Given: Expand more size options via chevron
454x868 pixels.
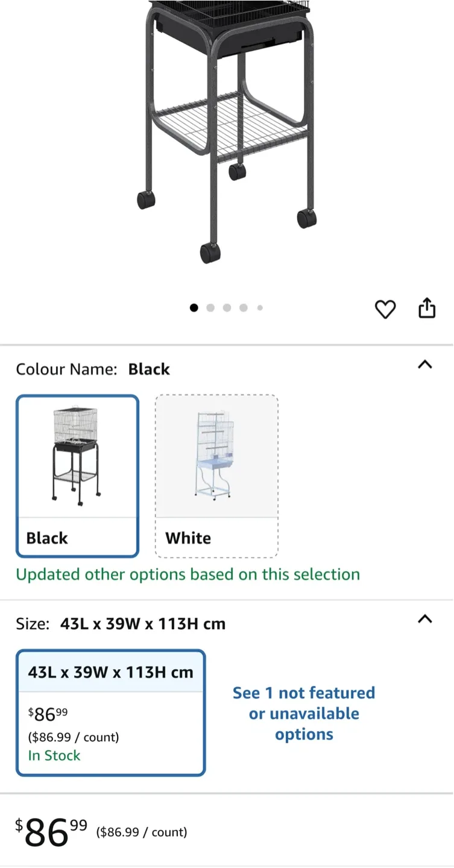Looking at the screenshot, I should point(425,619).
